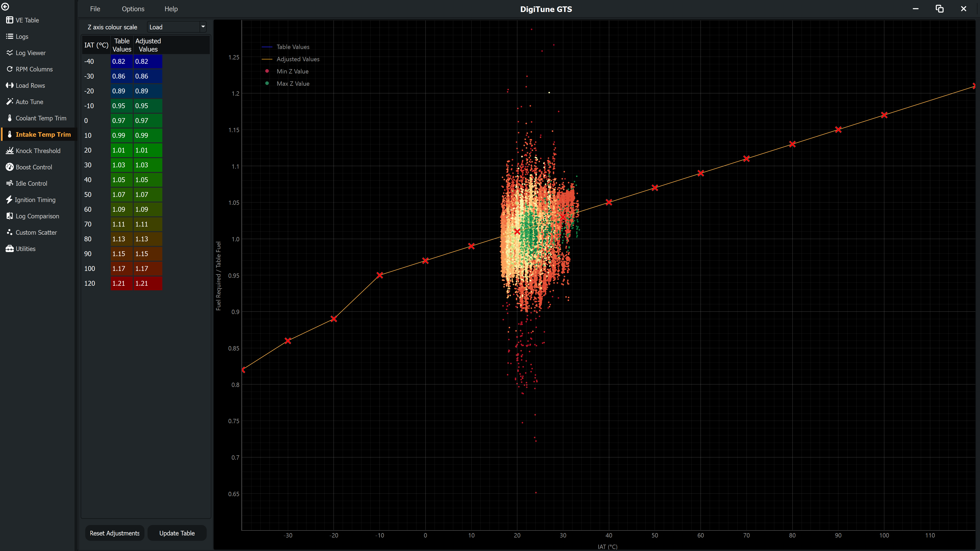Screen dimensions: 980x551
Task: Expand the Z axis colour scale dropdown
Action: click(x=177, y=27)
